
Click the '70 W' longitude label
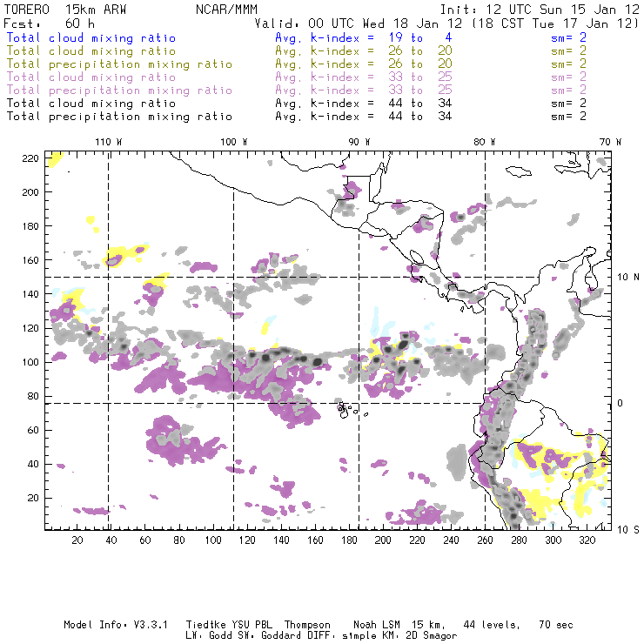click(610, 142)
